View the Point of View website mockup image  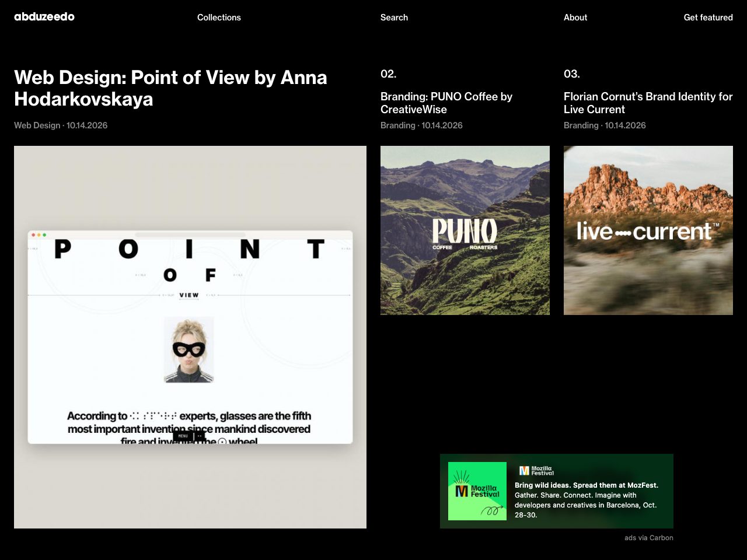190,337
